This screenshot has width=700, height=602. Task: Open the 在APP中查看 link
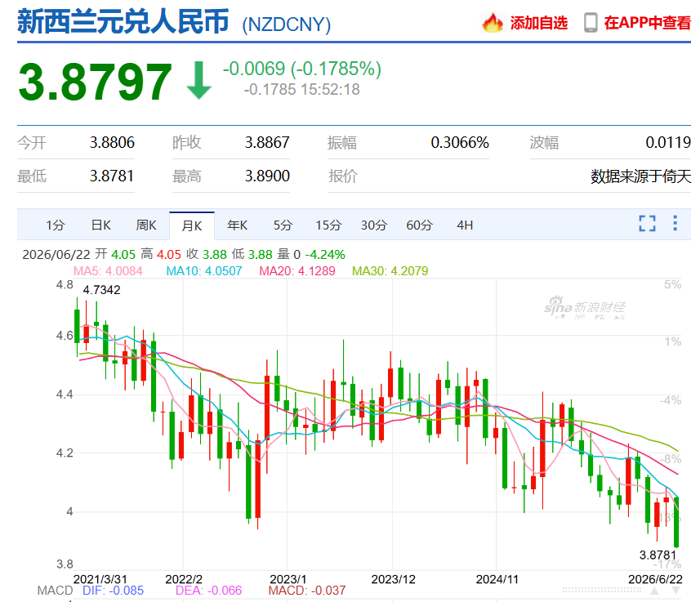648,23
